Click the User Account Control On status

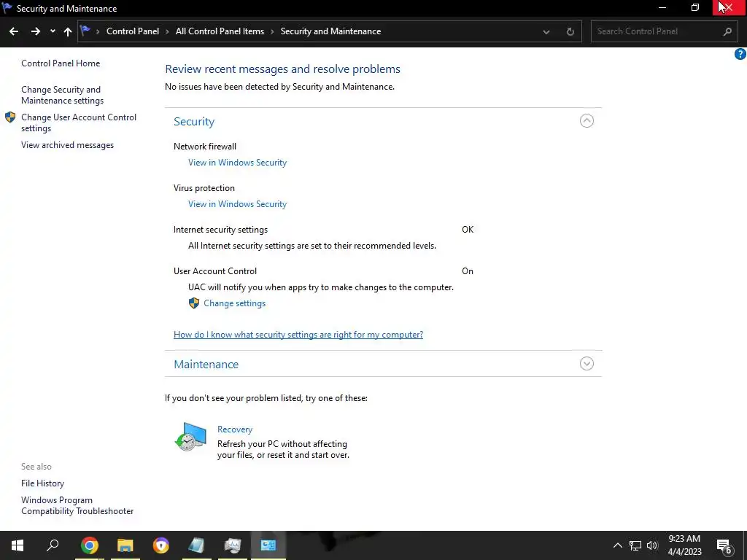point(468,271)
